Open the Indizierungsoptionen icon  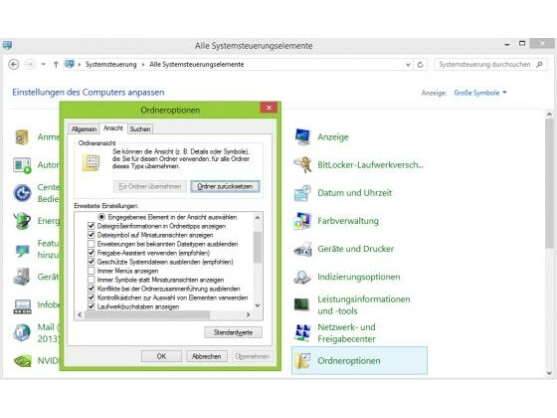click(303, 277)
